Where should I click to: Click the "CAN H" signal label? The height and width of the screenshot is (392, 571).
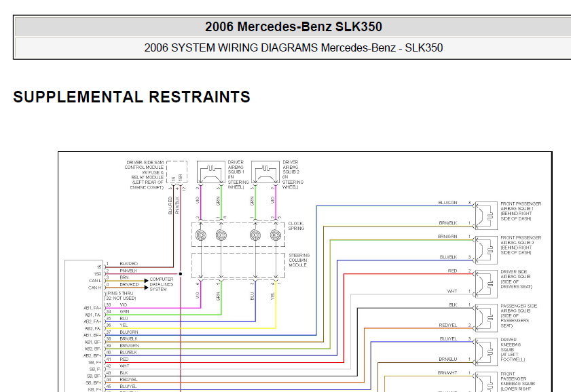click(x=94, y=288)
